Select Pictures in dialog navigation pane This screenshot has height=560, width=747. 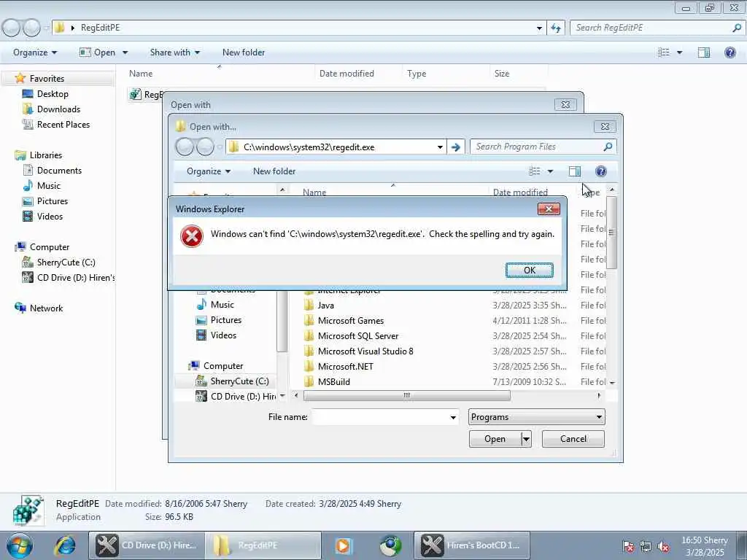(226, 319)
